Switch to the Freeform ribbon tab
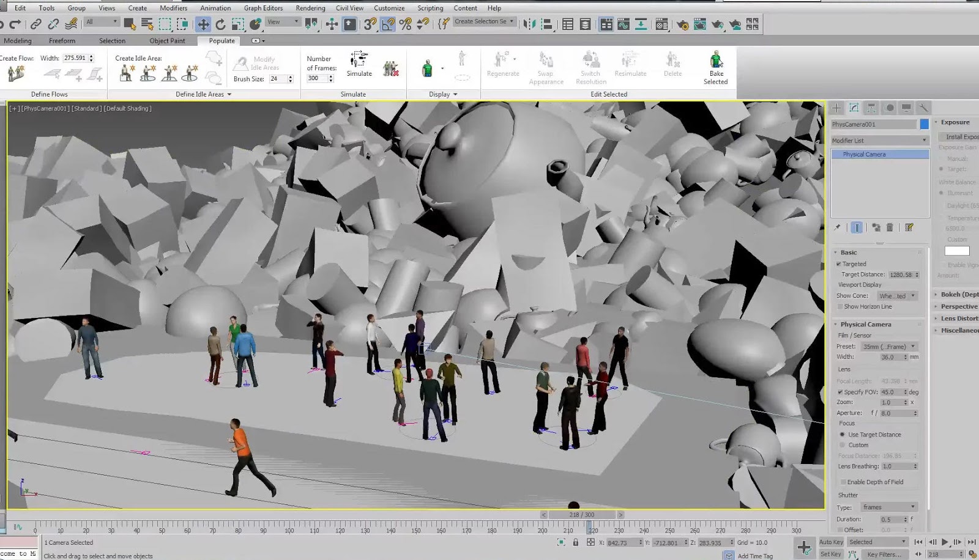This screenshot has width=979, height=560. pyautogui.click(x=62, y=41)
